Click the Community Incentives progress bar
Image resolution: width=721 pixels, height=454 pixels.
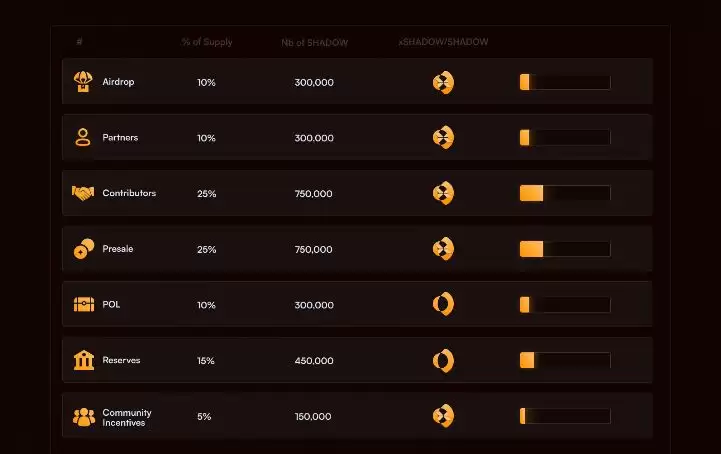pos(564,416)
